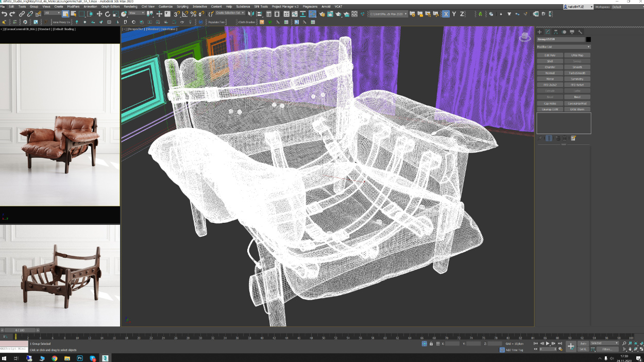Add a TurboSmooth modifier

(577, 73)
